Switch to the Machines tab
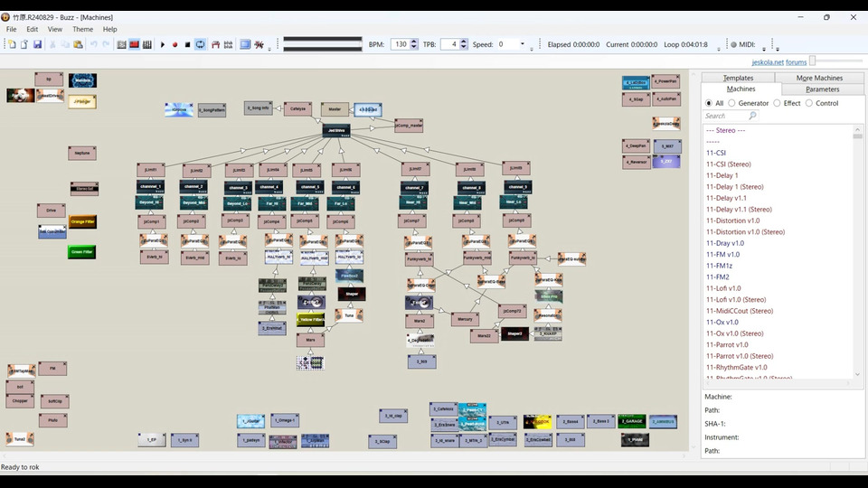Image resolution: width=868 pixels, height=488 pixels. click(x=741, y=89)
